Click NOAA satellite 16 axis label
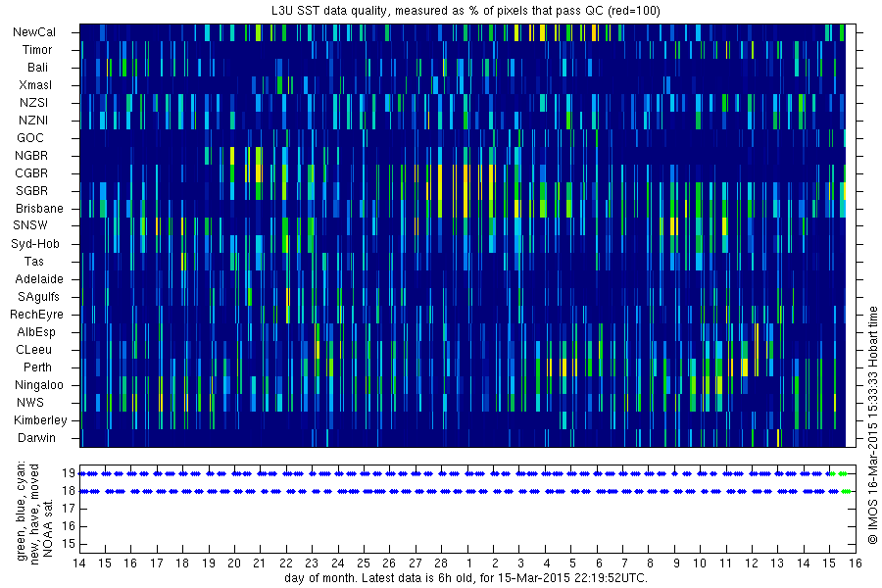This screenshot has width=882, height=588. (69, 526)
